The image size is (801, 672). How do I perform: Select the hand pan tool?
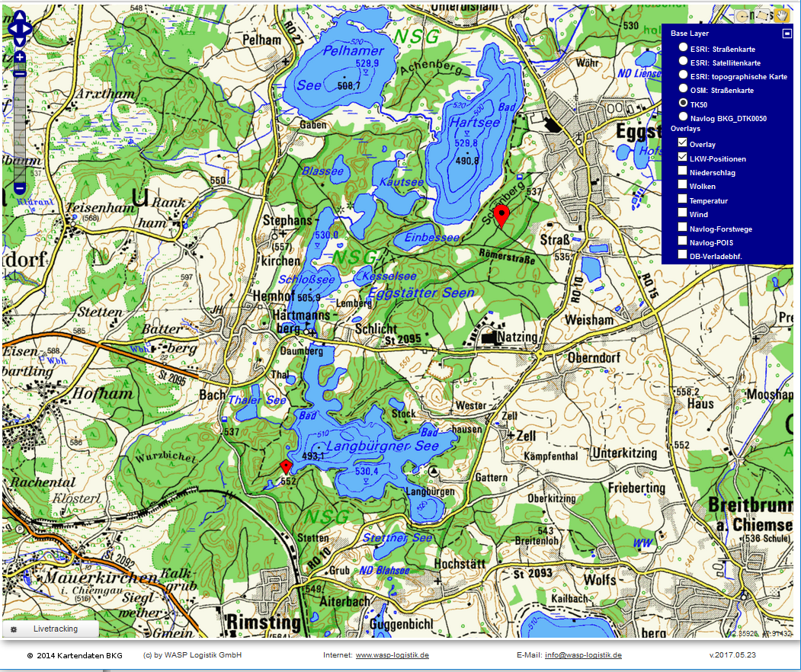click(x=781, y=16)
